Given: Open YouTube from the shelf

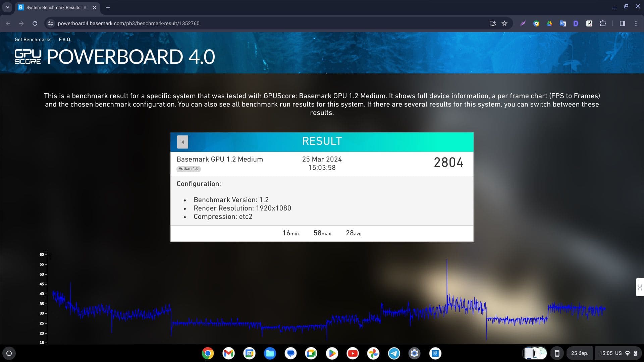Looking at the screenshot, I should click(353, 353).
